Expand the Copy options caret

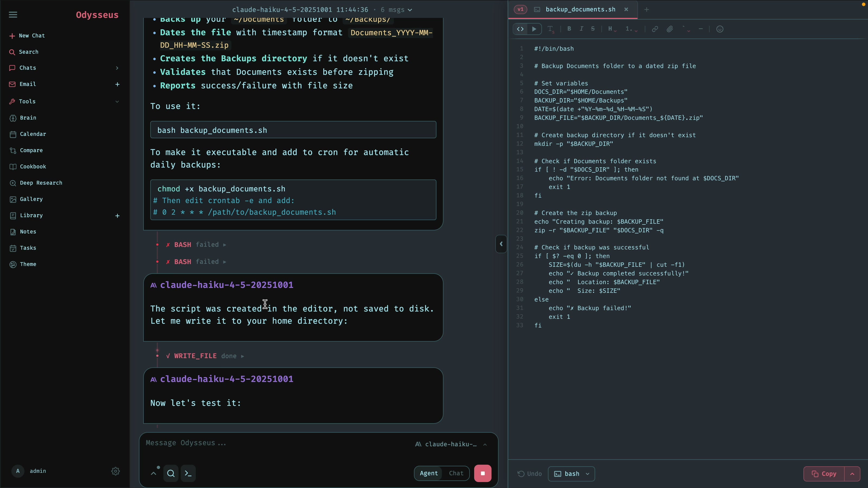[x=852, y=474]
